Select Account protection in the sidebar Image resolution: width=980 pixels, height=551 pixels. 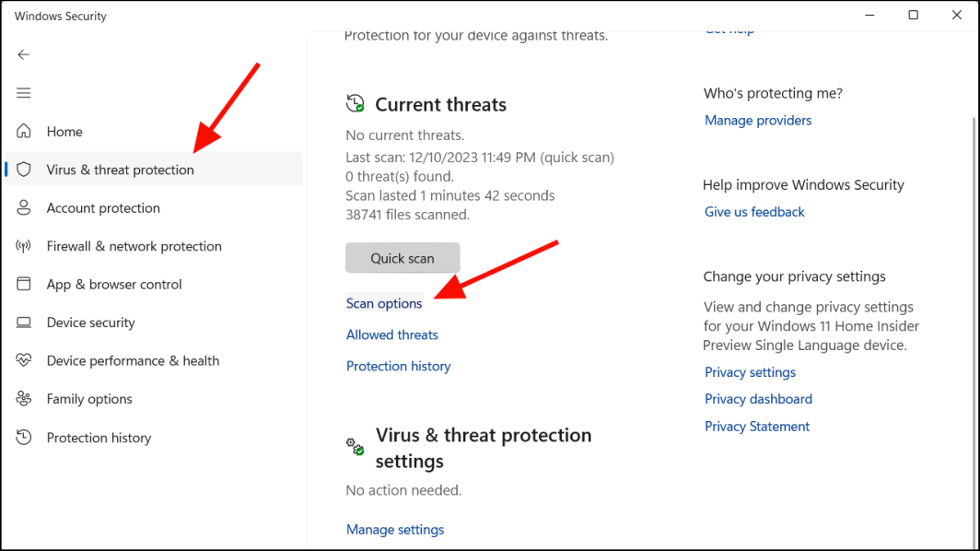pos(103,208)
